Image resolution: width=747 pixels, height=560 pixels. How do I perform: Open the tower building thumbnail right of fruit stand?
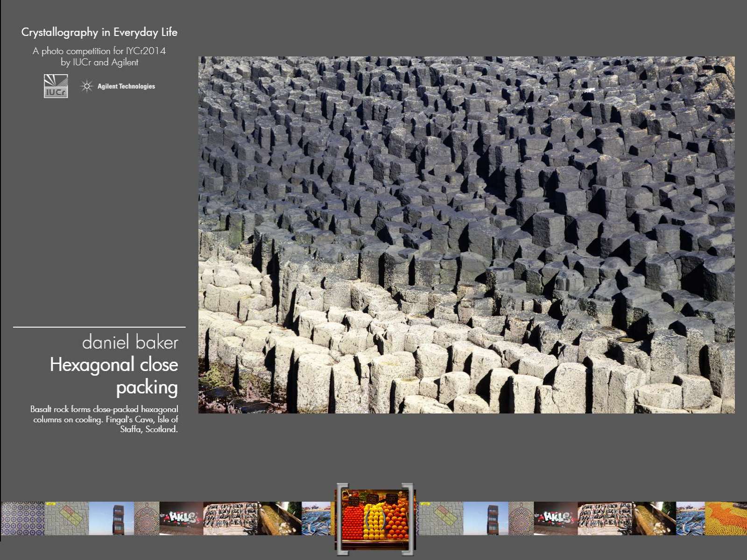[486, 518]
